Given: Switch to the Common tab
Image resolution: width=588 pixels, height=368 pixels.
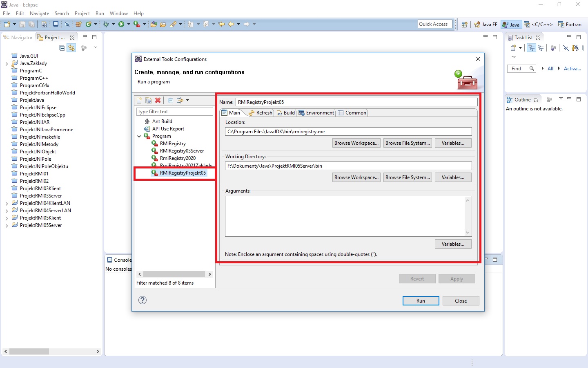Looking at the screenshot, I should coord(352,113).
